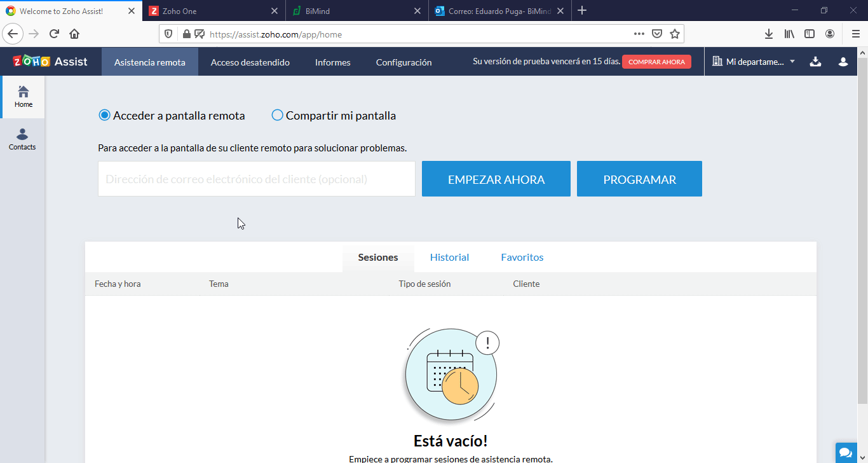The width and height of the screenshot is (868, 463).
Task: Click the Cliente column header
Action: pos(526,284)
